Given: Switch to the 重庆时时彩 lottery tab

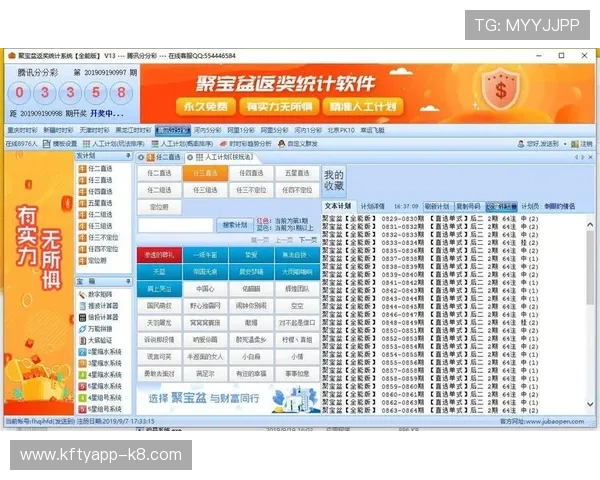Looking at the screenshot, I should pyautogui.click(x=22, y=130).
